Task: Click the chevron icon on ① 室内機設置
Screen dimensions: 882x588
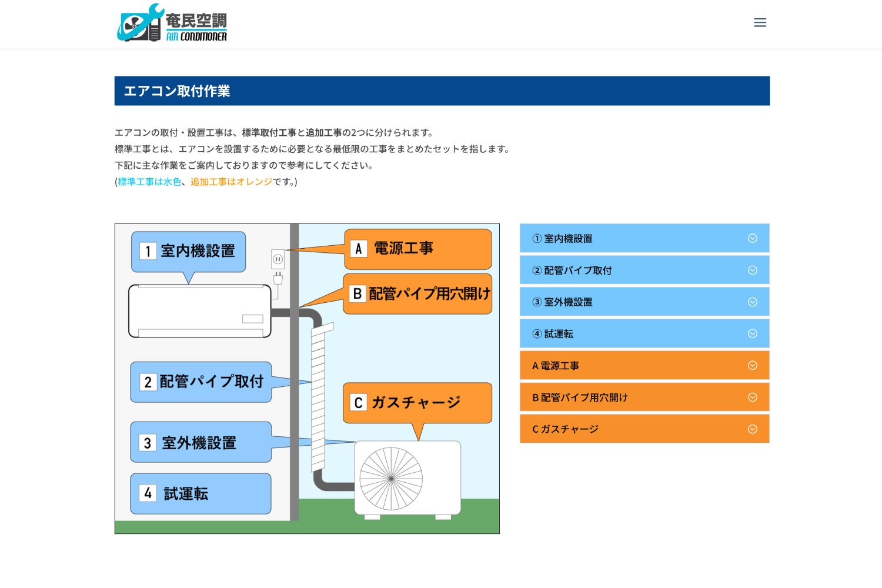Action: point(753,238)
